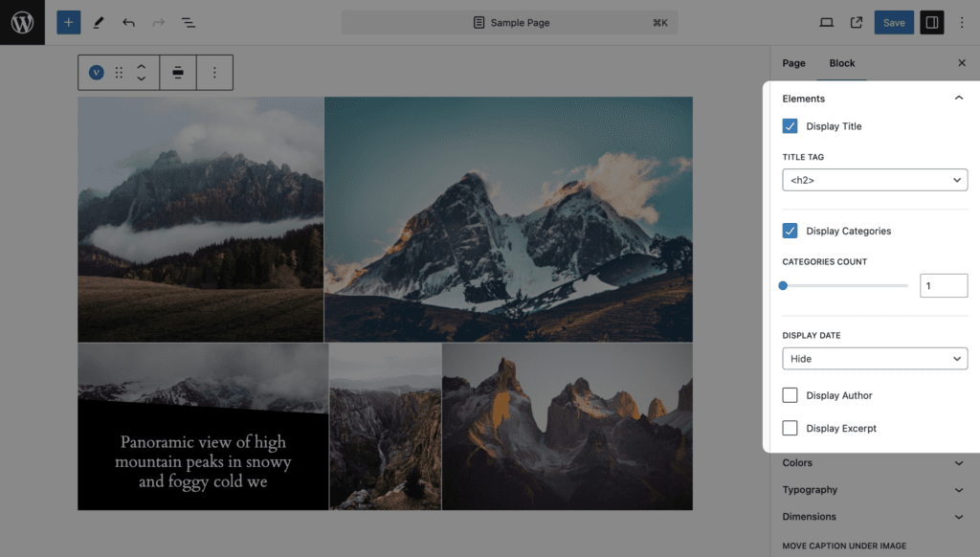The width and height of the screenshot is (980, 557).
Task: Enable the Display Author checkbox
Action: 790,395
